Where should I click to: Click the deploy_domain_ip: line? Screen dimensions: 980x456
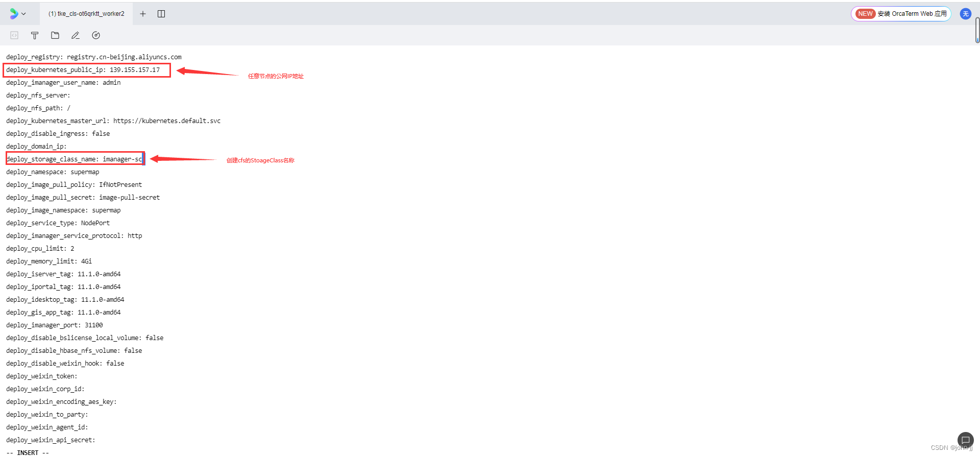(36, 146)
